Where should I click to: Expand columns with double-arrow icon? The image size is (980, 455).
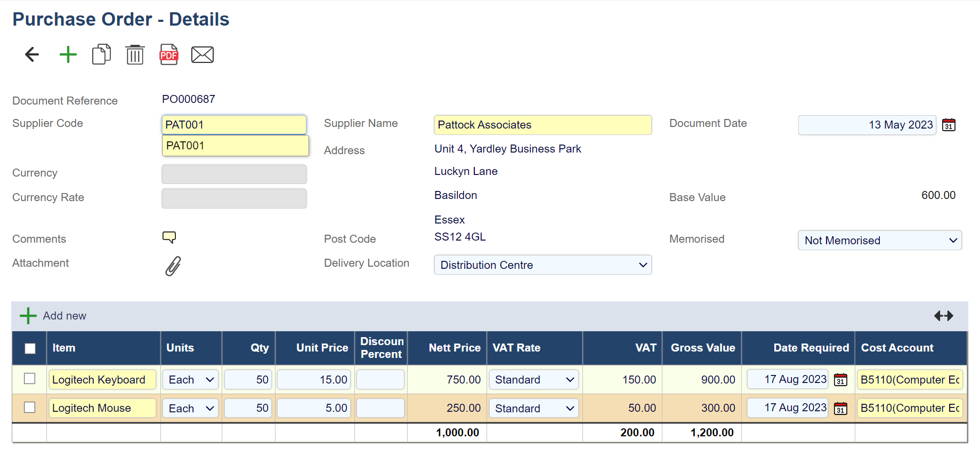(943, 316)
